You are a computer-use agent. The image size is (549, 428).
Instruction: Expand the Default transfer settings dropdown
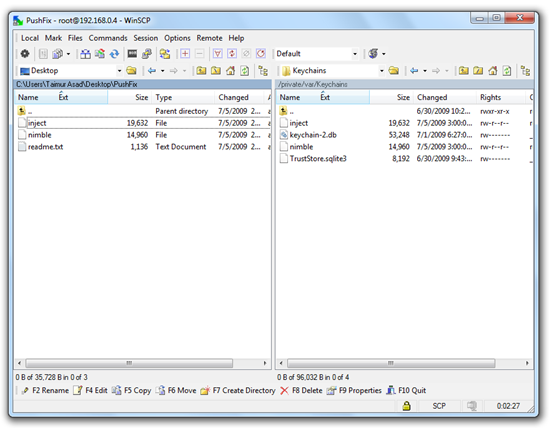[x=355, y=54]
